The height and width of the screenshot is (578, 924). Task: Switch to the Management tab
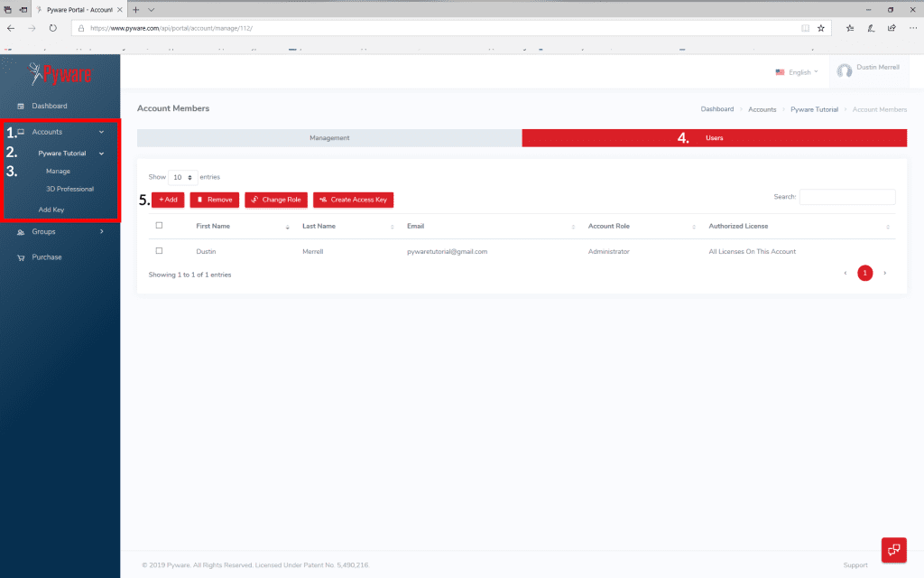point(329,137)
